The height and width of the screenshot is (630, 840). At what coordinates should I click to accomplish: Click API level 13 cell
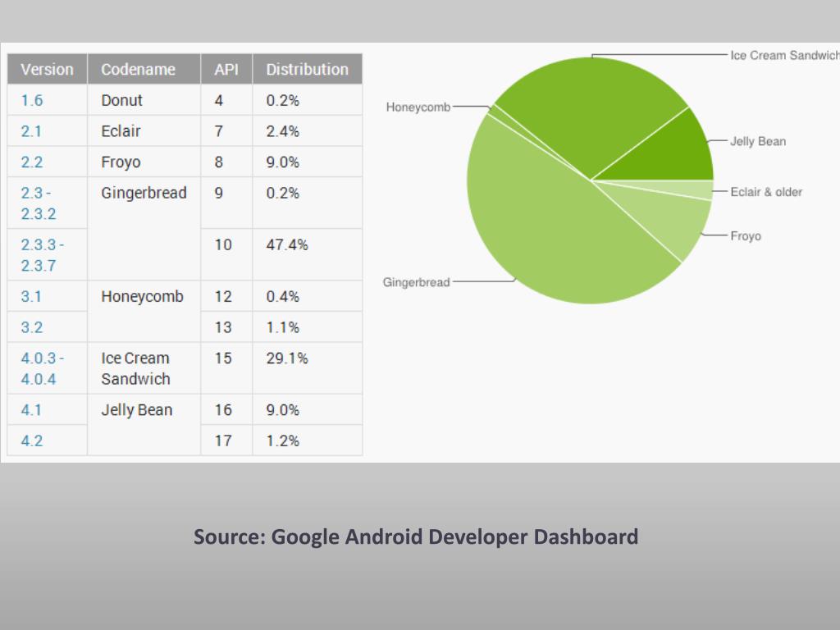click(226, 327)
